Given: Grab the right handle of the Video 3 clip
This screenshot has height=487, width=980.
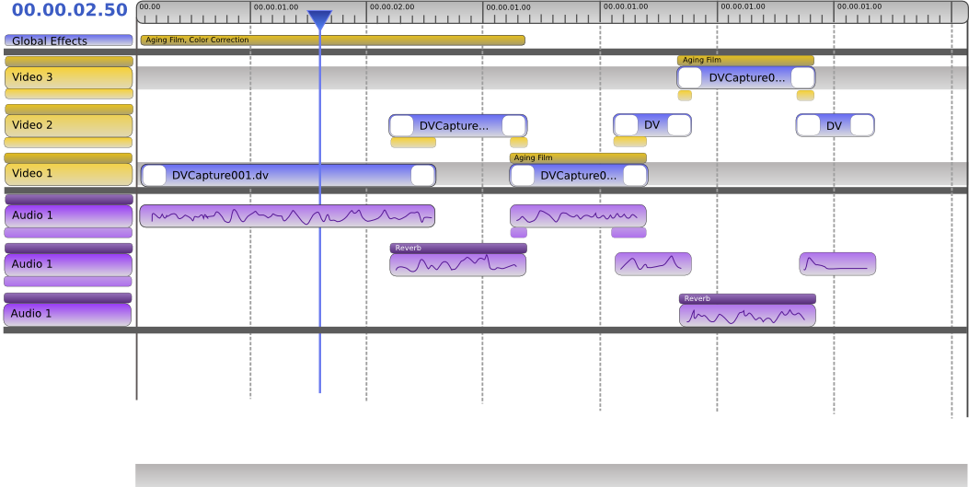Looking at the screenshot, I should point(802,78).
